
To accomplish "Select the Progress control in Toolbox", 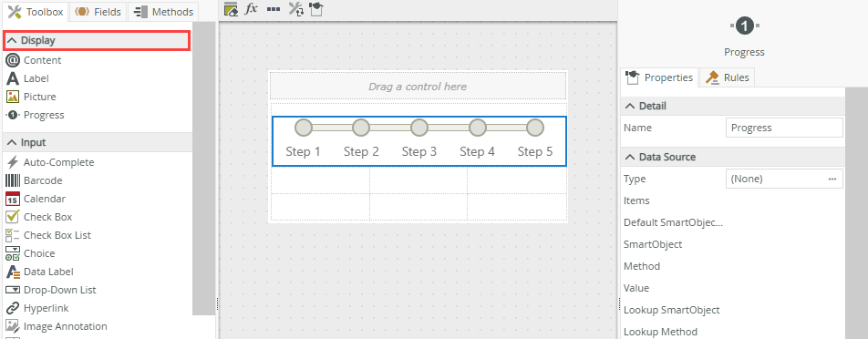I will coord(35,115).
